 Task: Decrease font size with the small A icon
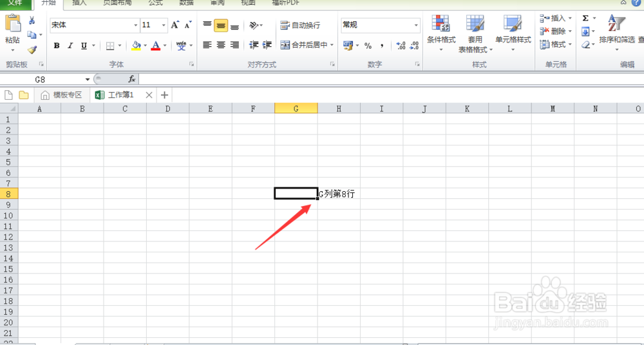[187, 25]
